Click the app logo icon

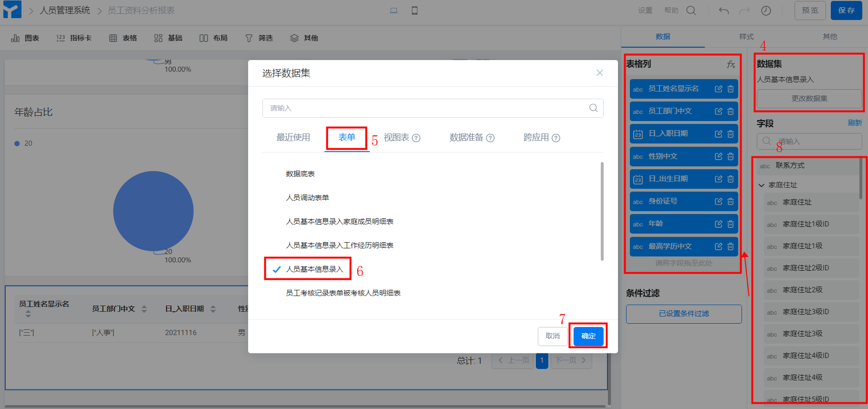click(x=12, y=10)
